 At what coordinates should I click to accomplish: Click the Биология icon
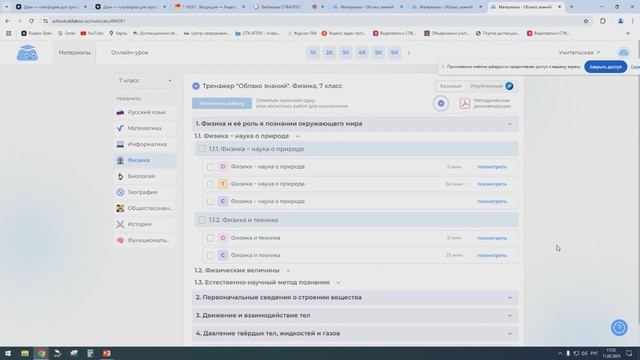click(x=120, y=176)
